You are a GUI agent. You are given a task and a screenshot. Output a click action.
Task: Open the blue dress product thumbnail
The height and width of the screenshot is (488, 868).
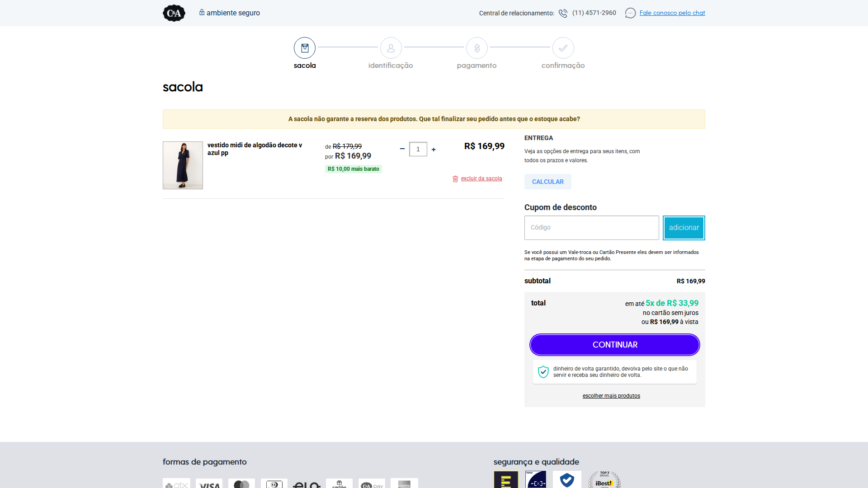click(x=183, y=165)
